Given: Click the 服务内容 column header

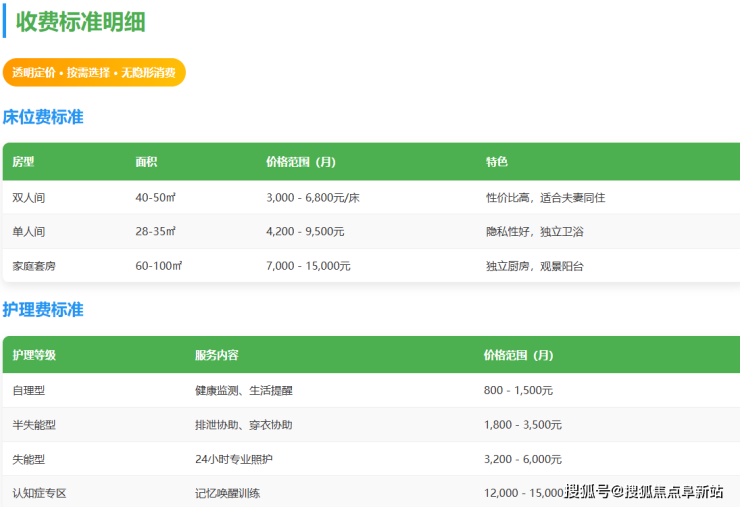Looking at the screenshot, I should [216, 355].
